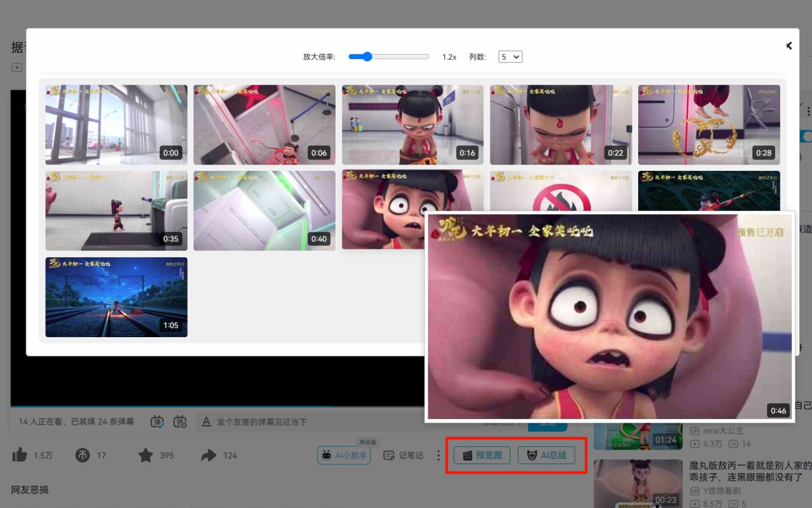Select thumbnail at 0:40
This screenshot has height=508, width=812.
click(x=265, y=210)
